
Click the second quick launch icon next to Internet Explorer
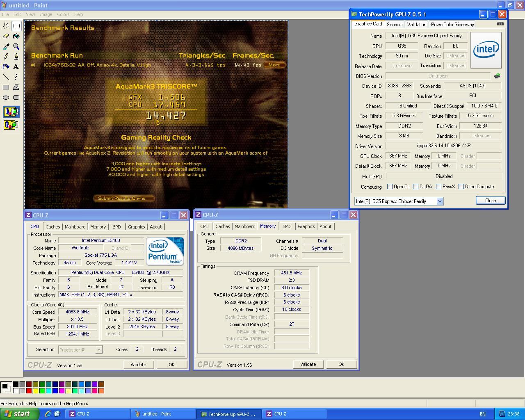click(x=57, y=414)
